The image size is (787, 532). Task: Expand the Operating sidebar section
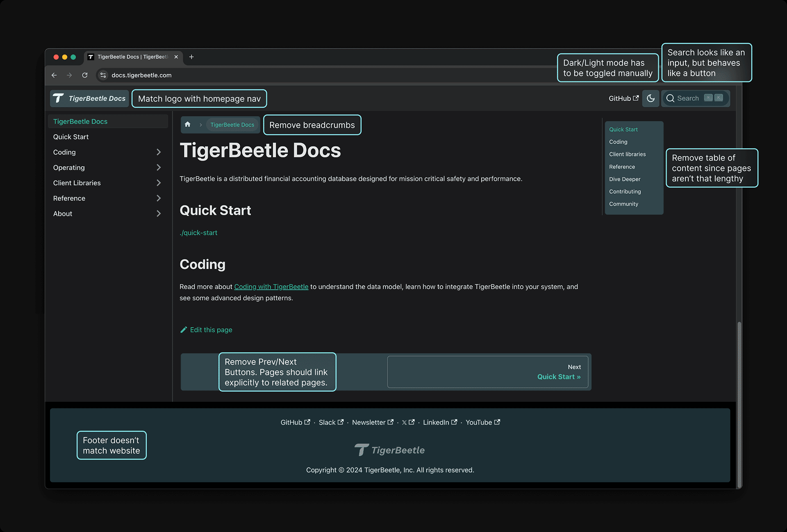[159, 168]
